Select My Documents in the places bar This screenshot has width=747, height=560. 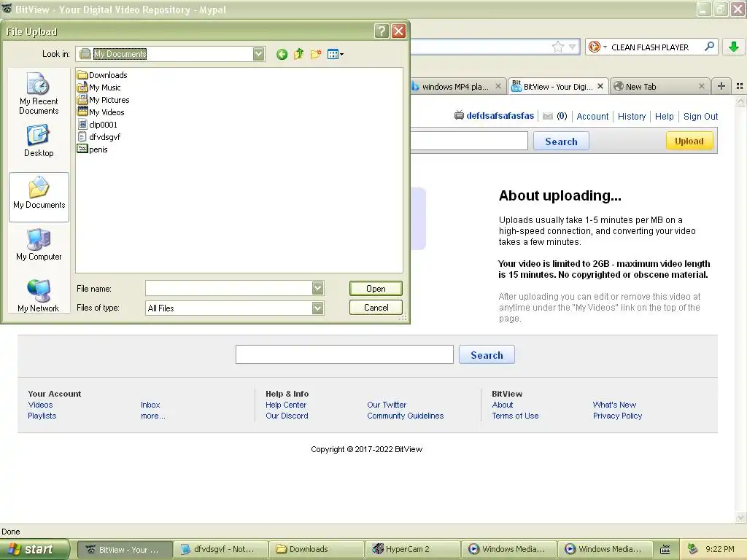[39, 197]
